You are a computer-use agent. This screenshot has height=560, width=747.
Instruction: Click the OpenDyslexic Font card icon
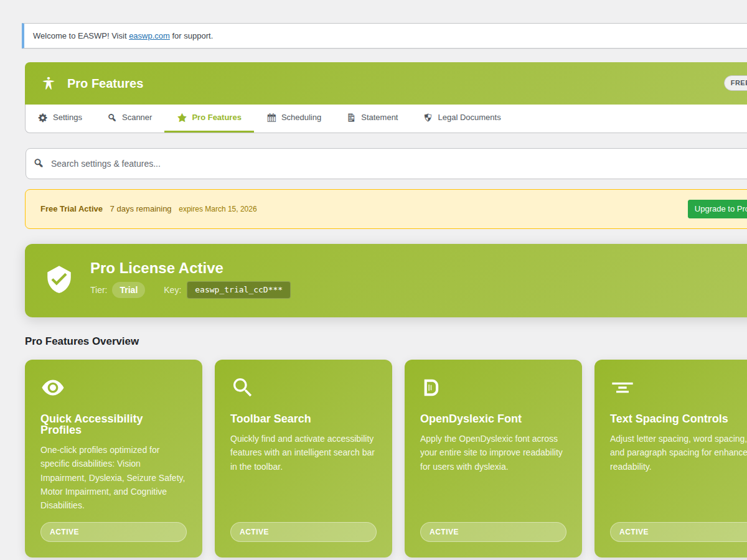(x=431, y=388)
